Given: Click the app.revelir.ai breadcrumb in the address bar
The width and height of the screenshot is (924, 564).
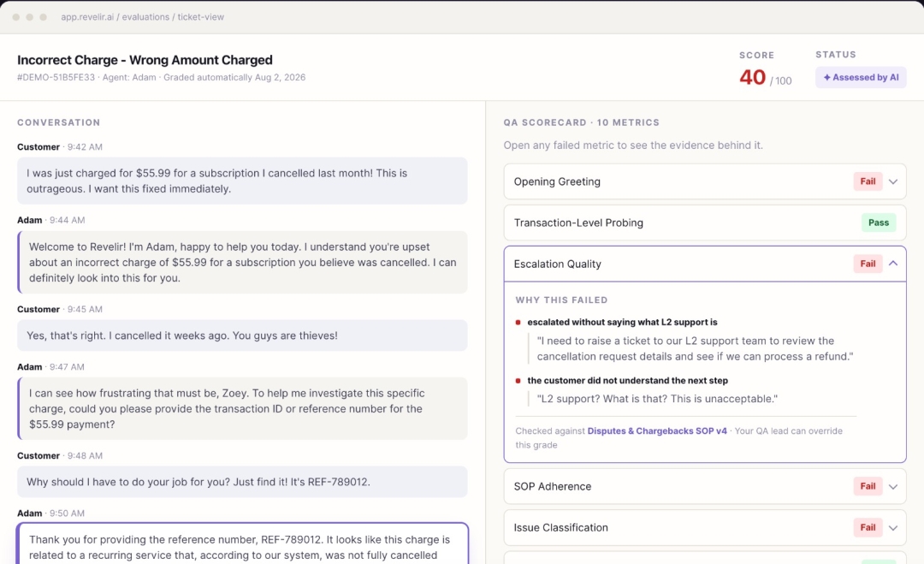Looking at the screenshot, I should [87, 17].
